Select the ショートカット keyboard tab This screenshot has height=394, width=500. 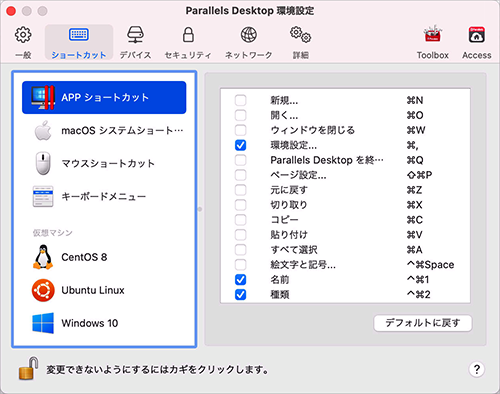pyautogui.click(x=79, y=43)
